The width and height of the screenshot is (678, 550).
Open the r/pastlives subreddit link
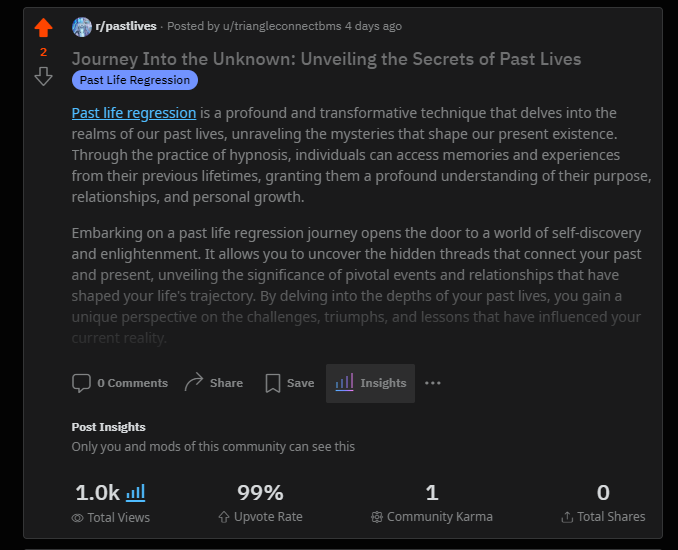(126, 26)
